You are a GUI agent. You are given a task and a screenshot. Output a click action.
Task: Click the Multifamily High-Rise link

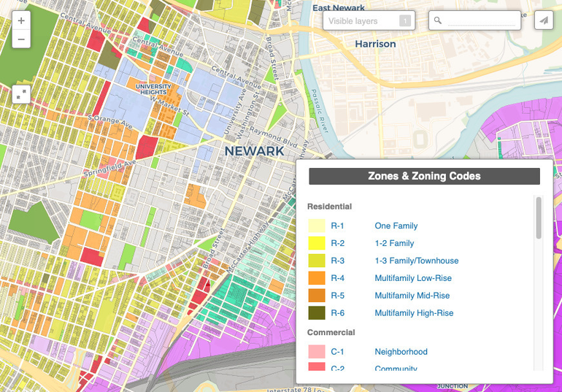414,314
